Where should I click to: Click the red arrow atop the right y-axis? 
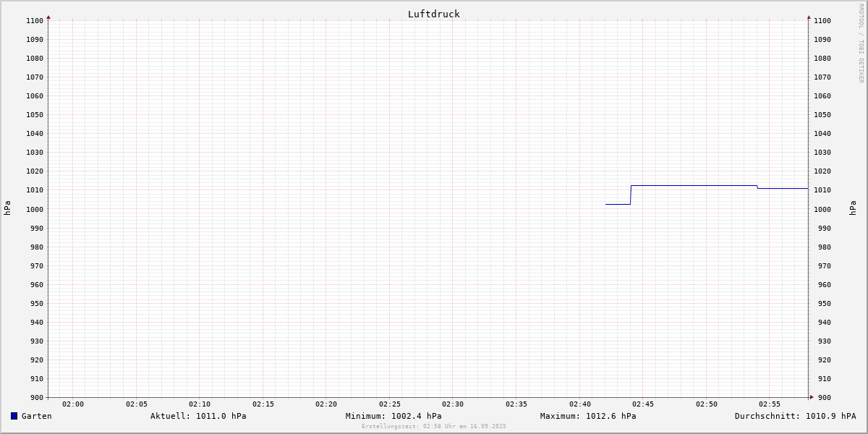coord(809,17)
